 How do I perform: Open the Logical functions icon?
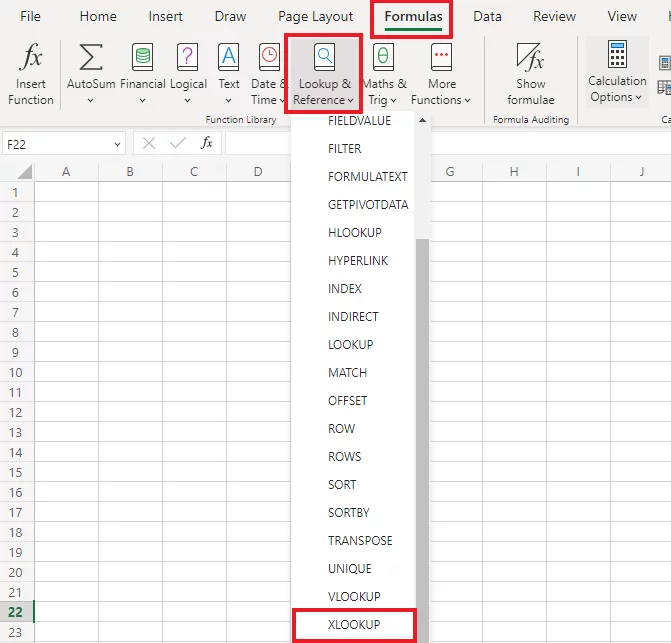click(x=188, y=57)
